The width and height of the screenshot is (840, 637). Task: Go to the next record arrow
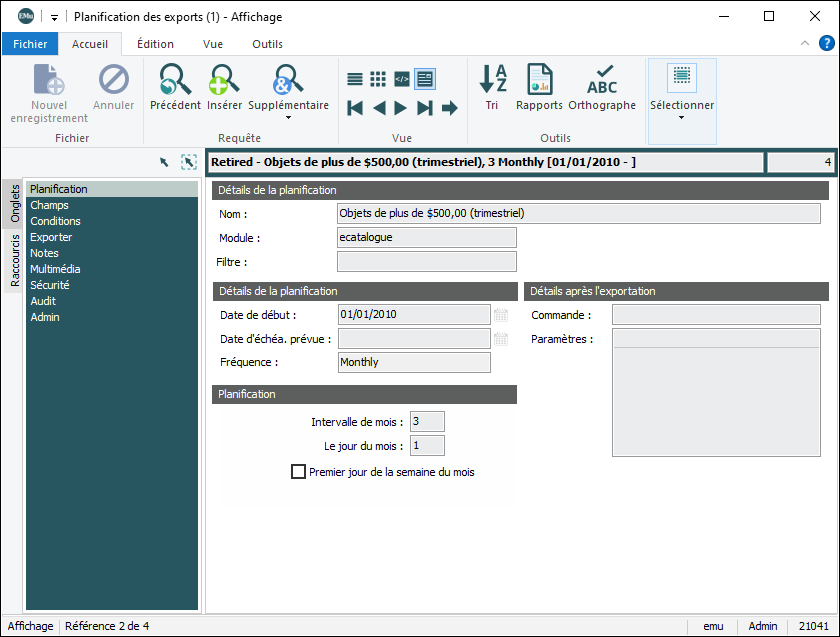(401, 108)
